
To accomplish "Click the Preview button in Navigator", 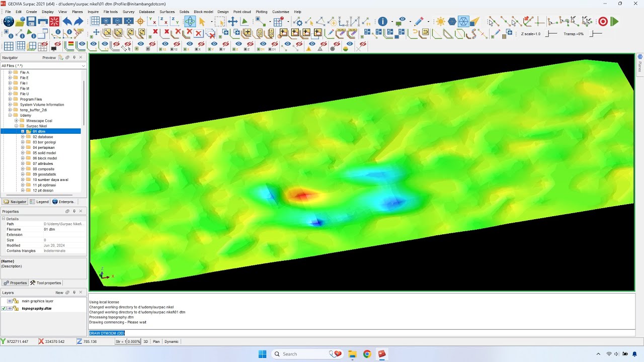I will point(49,57).
